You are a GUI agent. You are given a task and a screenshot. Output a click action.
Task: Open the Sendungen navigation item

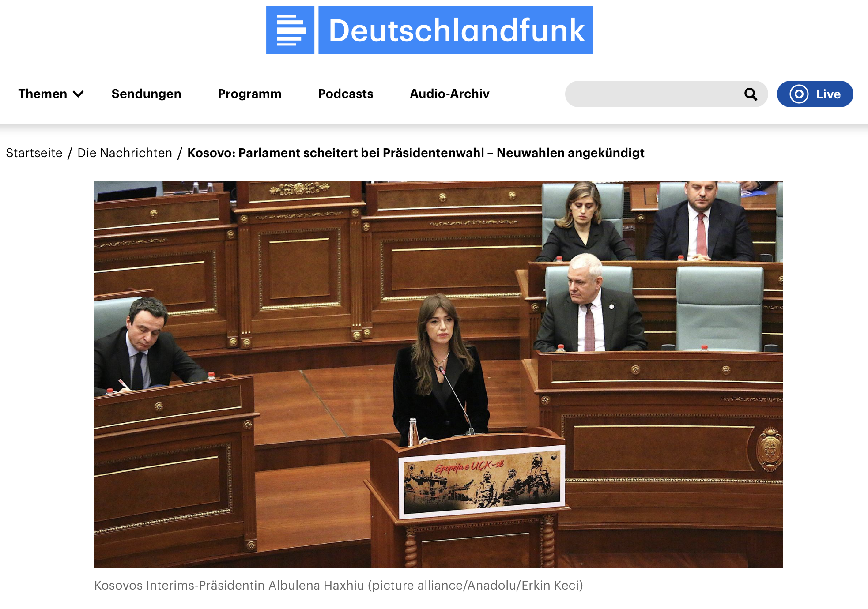[146, 94]
